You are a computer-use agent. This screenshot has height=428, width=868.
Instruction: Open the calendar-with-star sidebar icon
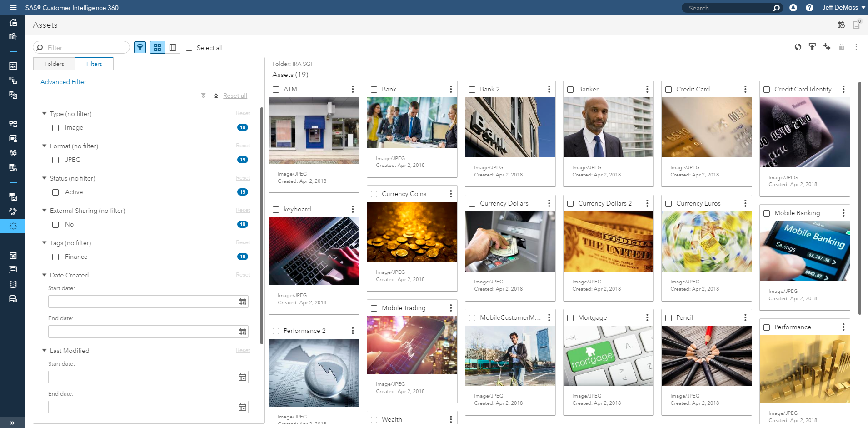pyautogui.click(x=13, y=255)
